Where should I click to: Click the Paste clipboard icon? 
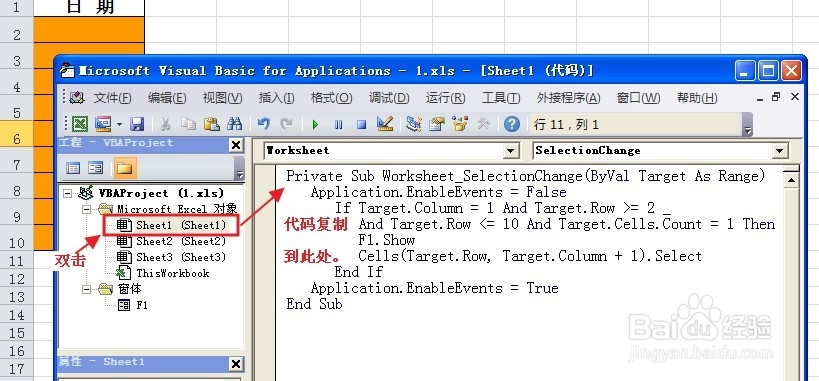212,124
